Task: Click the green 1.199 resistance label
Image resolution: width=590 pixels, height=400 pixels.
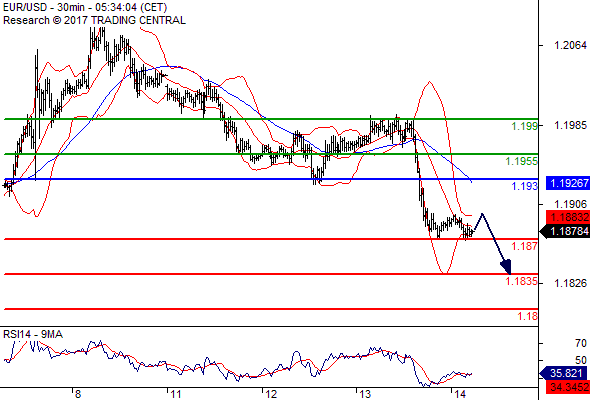Action: point(525,126)
